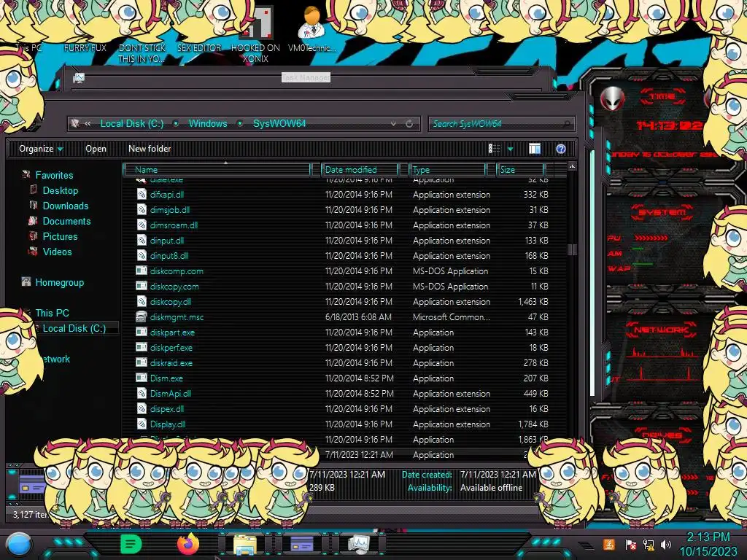Open the Explorer help question-mark icon
Screen dimensions: 747x560
coord(561,149)
